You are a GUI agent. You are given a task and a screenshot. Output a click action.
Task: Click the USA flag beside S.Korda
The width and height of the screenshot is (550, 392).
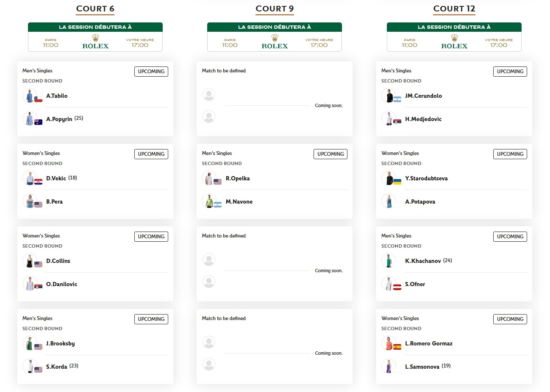(38, 370)
